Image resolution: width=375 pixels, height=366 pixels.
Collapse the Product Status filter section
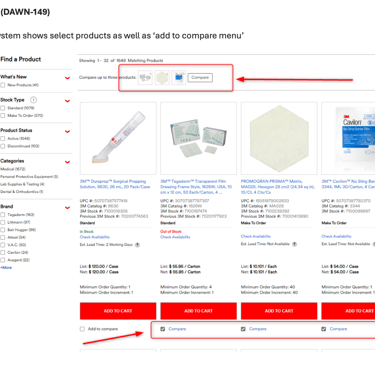pyautogui.click(x=68, y=131)
